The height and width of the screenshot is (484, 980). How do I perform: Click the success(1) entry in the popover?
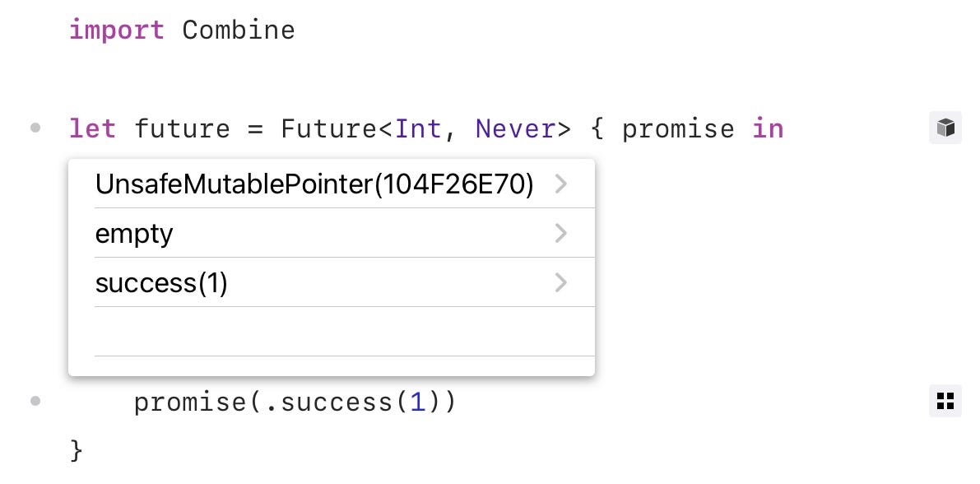click(161, 282)
